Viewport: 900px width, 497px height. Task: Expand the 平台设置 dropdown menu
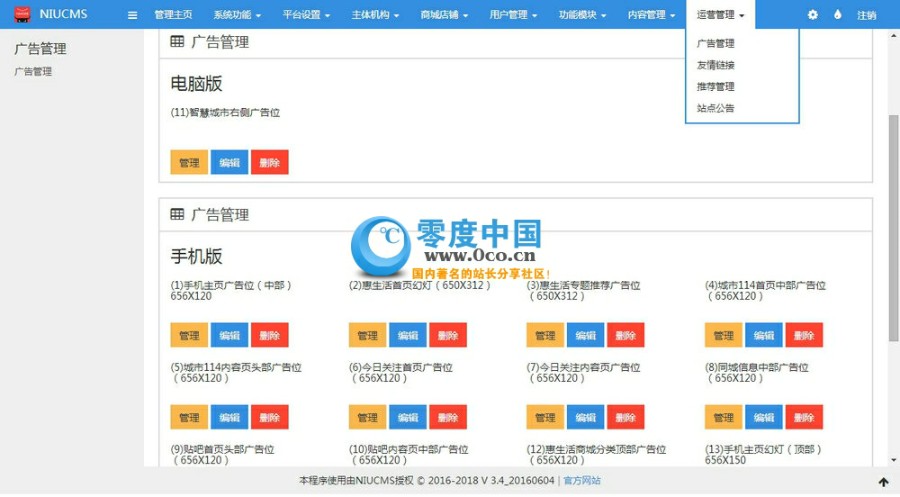[x=306, y=15]
